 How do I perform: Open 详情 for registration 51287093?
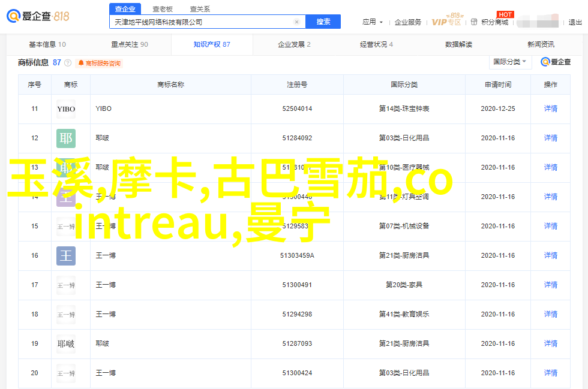pos(551,343)
